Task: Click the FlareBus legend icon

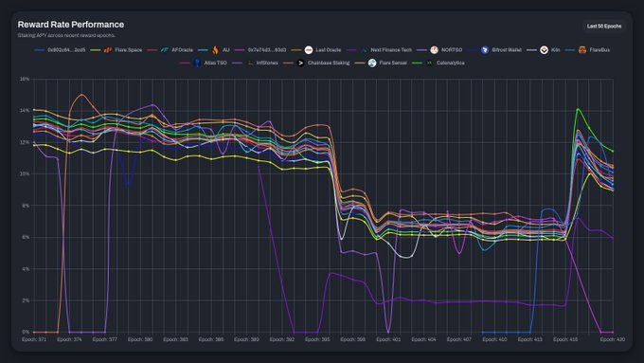Action: pyautogui.click(x=582, y=50)
